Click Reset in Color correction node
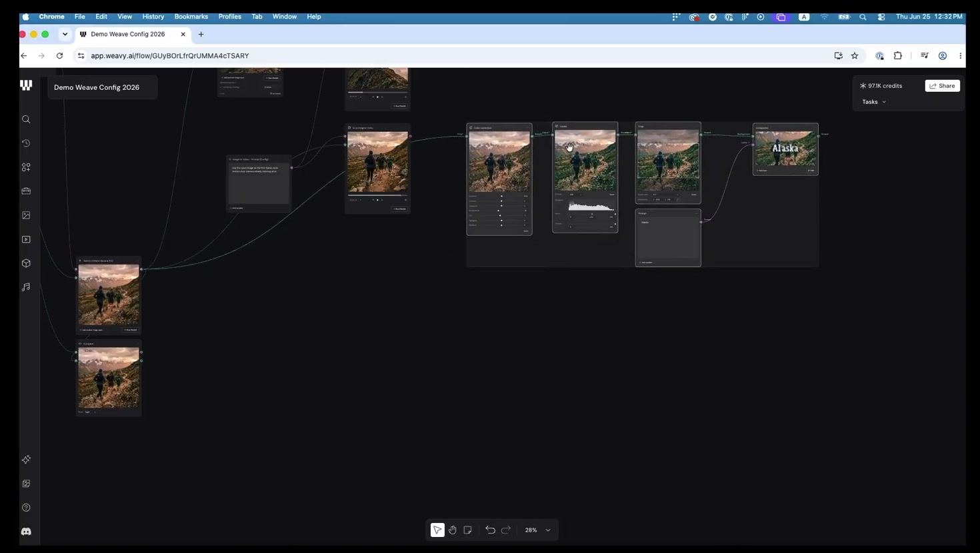980x553 pixels. pyautogui.click(x=525, y=231)
